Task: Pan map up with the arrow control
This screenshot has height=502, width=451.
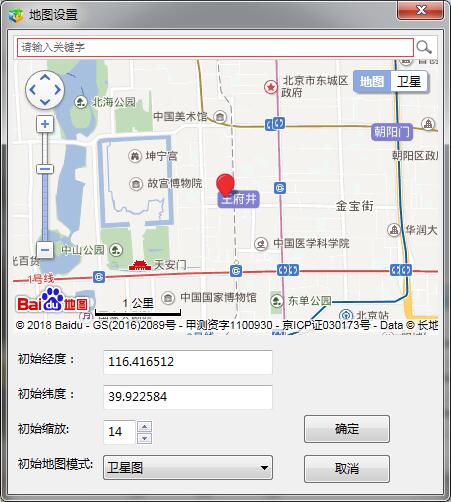Action: pyautogui.click(x=45, y=78)
